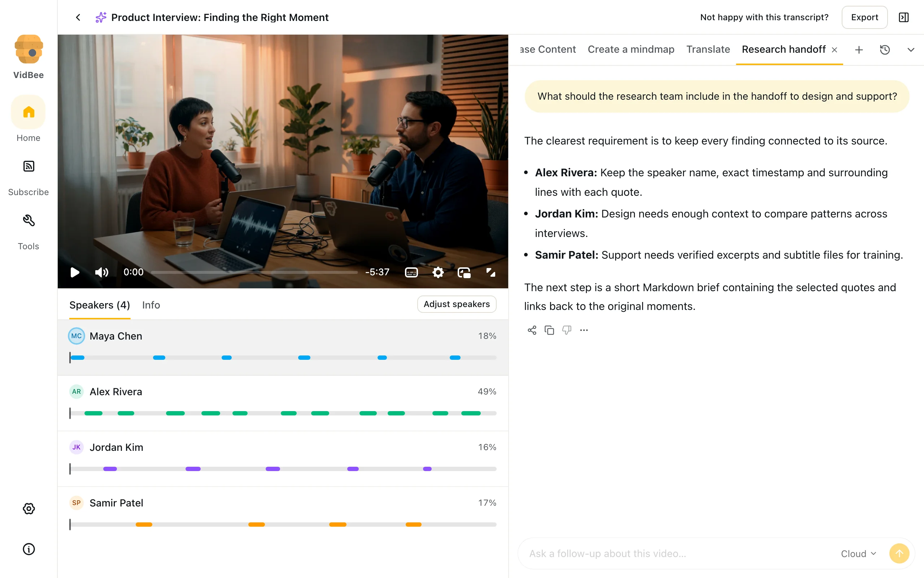
Task: Click the VidBee beehive logo
Action: pyautogui.click(x=29, y=49)
